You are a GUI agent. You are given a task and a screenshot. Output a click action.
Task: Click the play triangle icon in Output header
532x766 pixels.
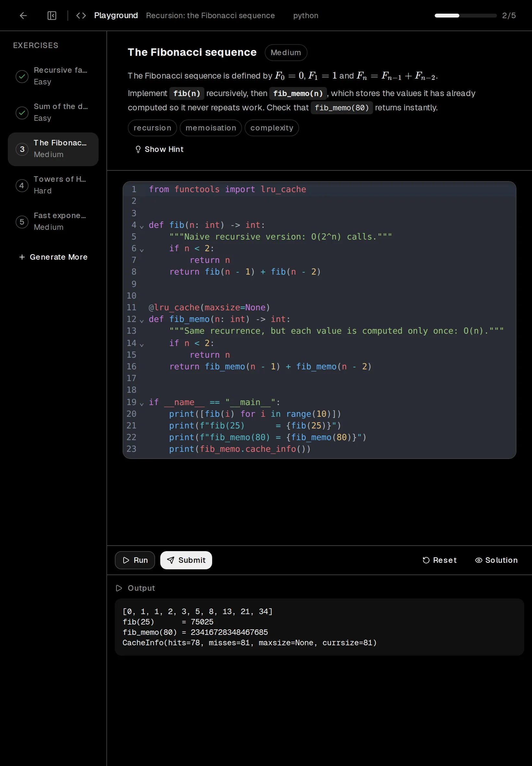[119, 588]
